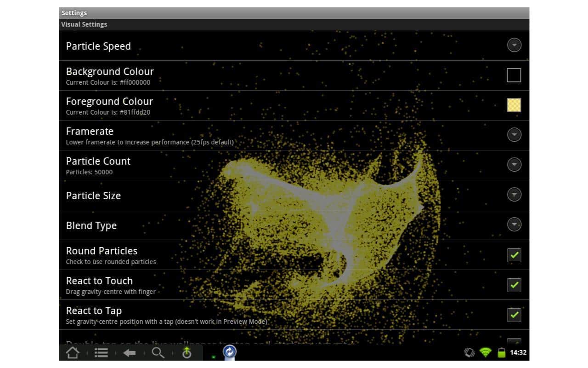Expand the Particle Speed dropdown arrow
This screenshot has height=368, width=588.
(x=514, y=45)
